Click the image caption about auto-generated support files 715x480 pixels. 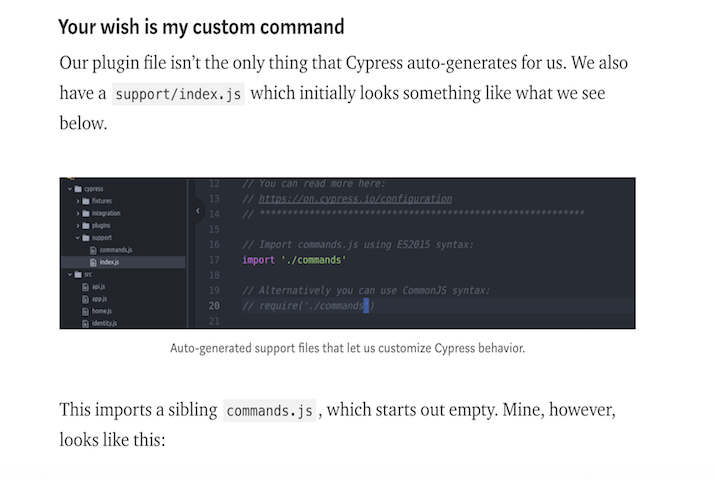click(347, 348)
